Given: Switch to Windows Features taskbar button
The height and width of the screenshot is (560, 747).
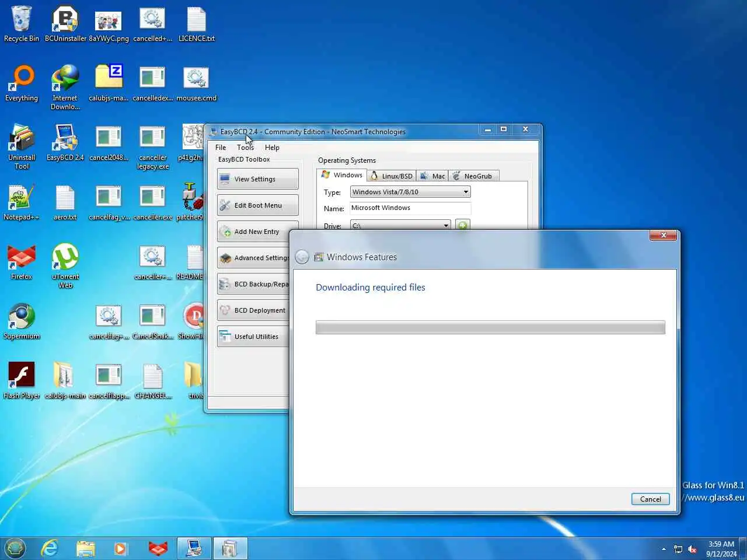Looking at the screenshot, I should [230, 548].
